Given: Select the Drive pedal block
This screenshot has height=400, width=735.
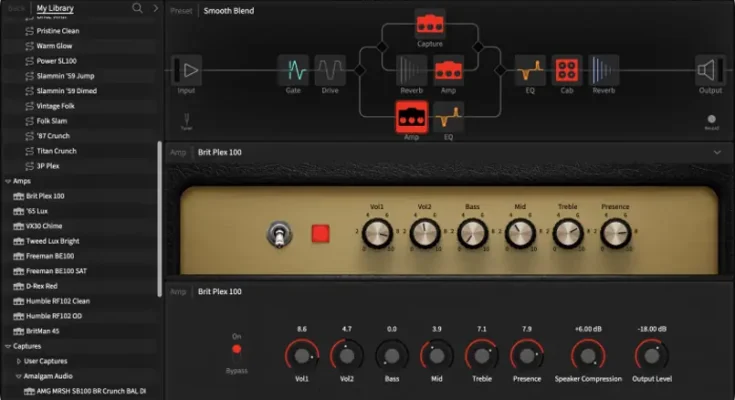Looking at the screenshot, I should point(330,71).
